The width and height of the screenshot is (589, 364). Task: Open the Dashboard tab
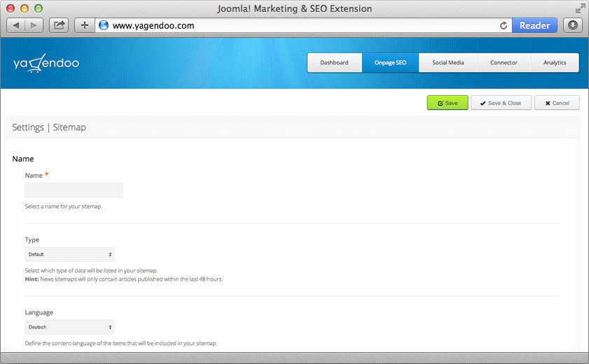334,63
